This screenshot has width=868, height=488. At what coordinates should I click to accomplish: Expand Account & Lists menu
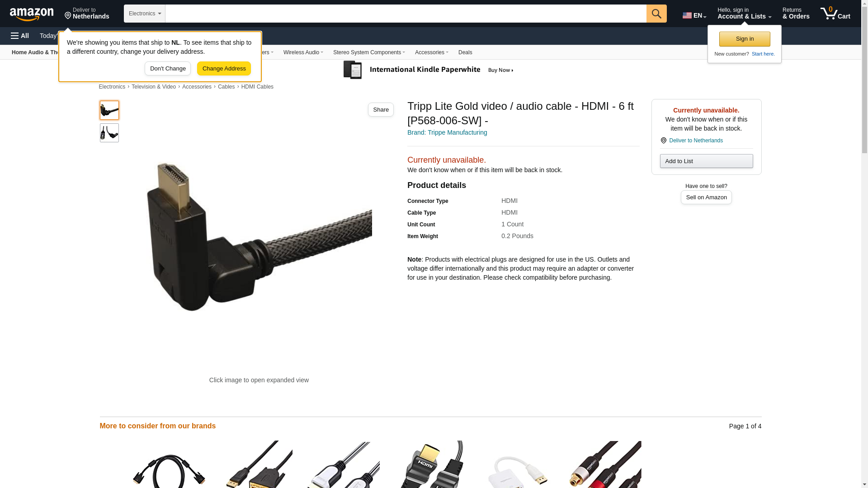(744, 13)
